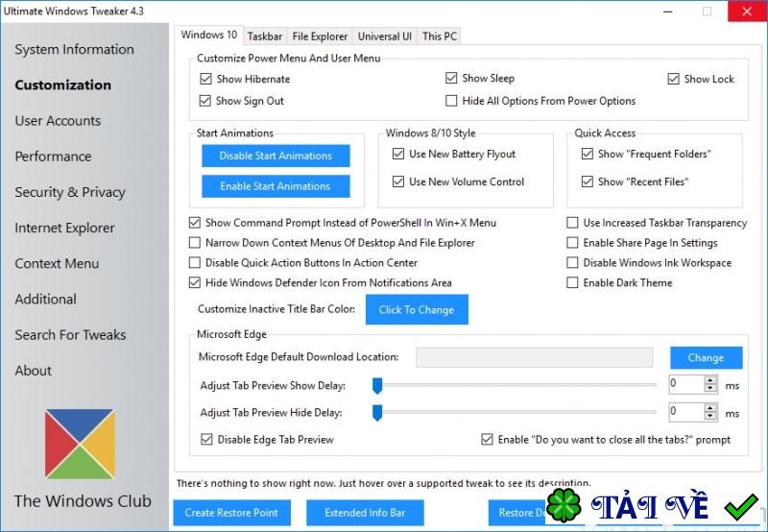
Task: Open the File Explorer tab
Action: coord(320,36)
